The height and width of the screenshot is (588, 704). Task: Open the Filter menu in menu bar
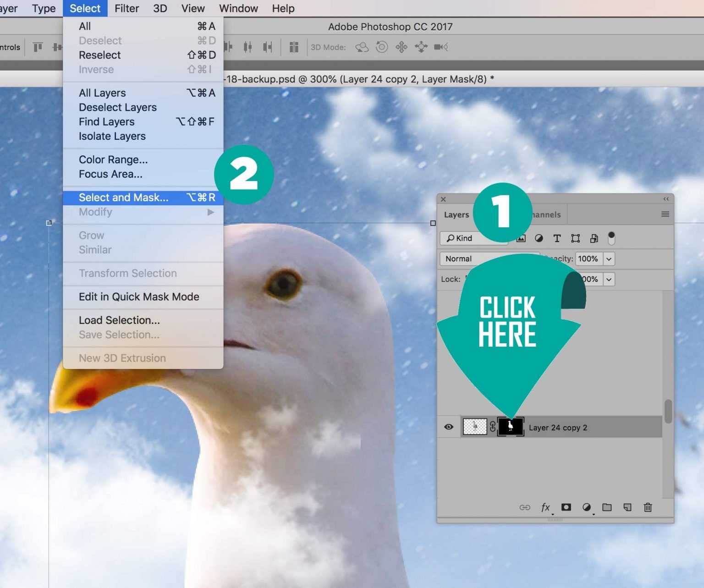[x=126, y=8]
